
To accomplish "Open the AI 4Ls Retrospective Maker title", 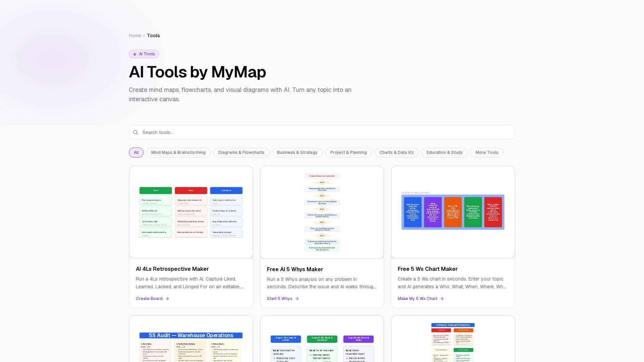I will 172,269.
